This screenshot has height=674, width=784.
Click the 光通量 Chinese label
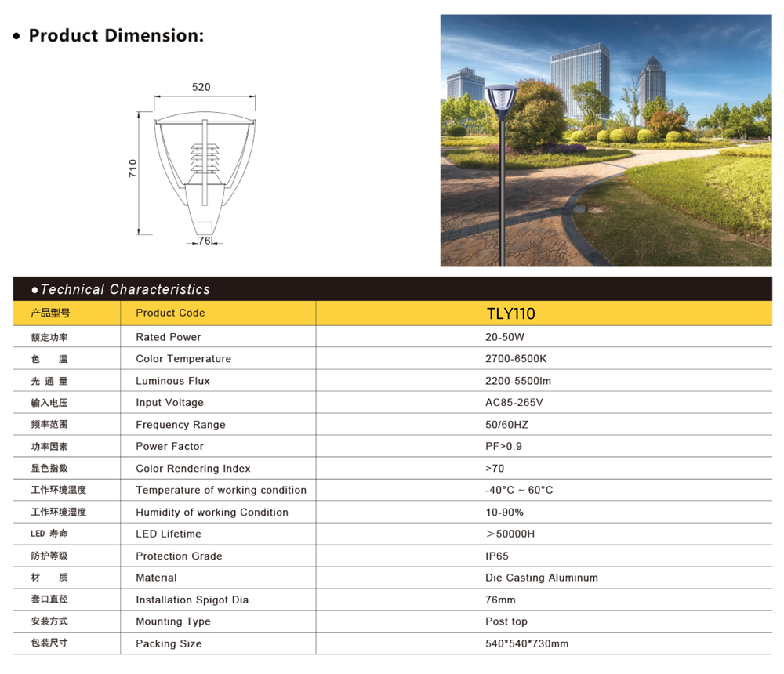49,381
